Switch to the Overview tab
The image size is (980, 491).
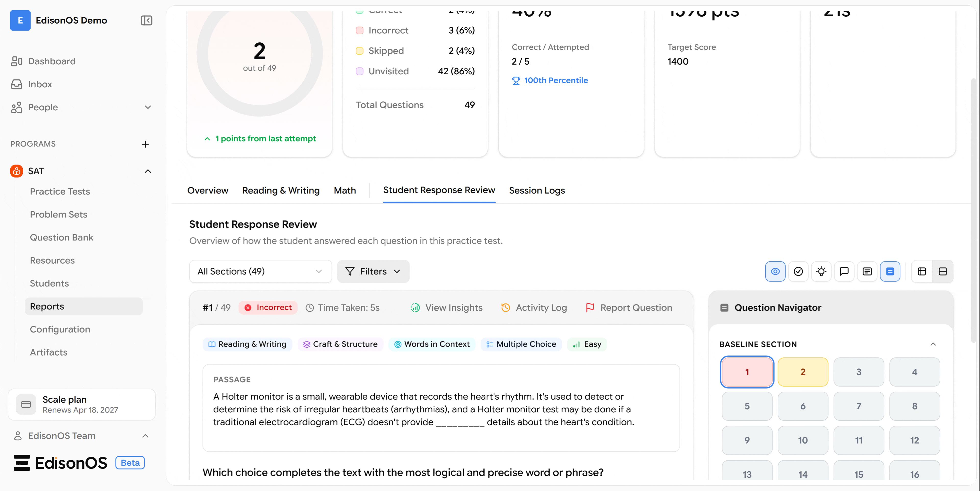coord(207,190)
